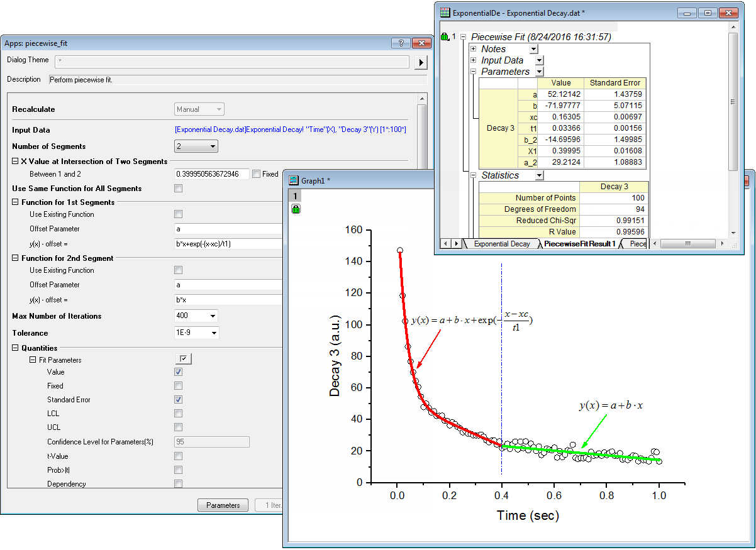Enable the Fixed checkbox for the intersection value
Screen dimensions: 756x550
(256, 174)
